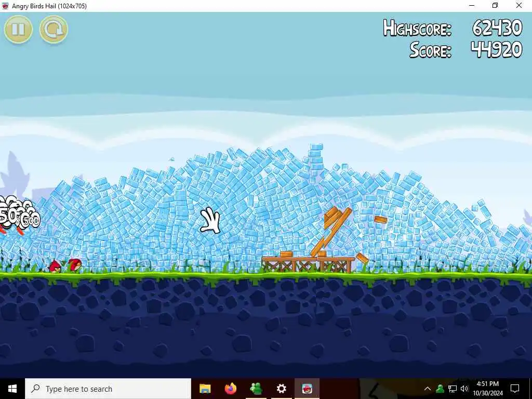The height and width of the screenshot is (399, 532).
Task: Click the tall diagonal wooden plank
Action: [331, 232]
